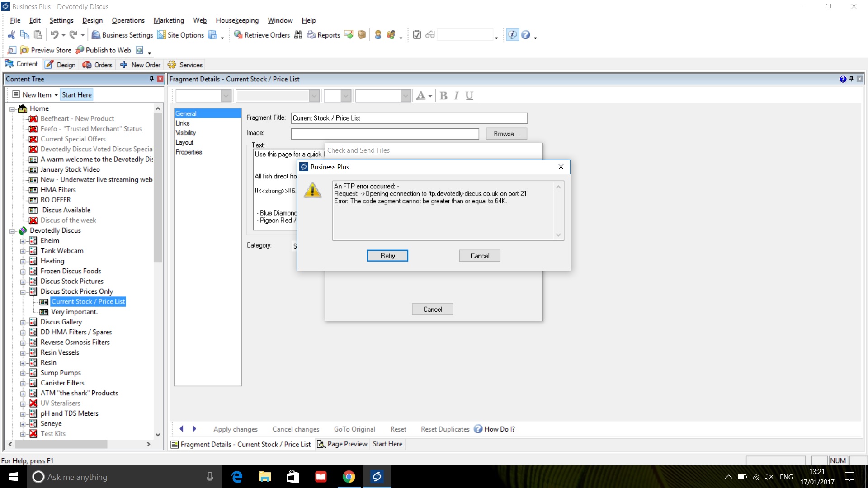This screenshot has height=488, width=868.
Task: Expand the Eheim tree node
Action: tap(23, 241)
